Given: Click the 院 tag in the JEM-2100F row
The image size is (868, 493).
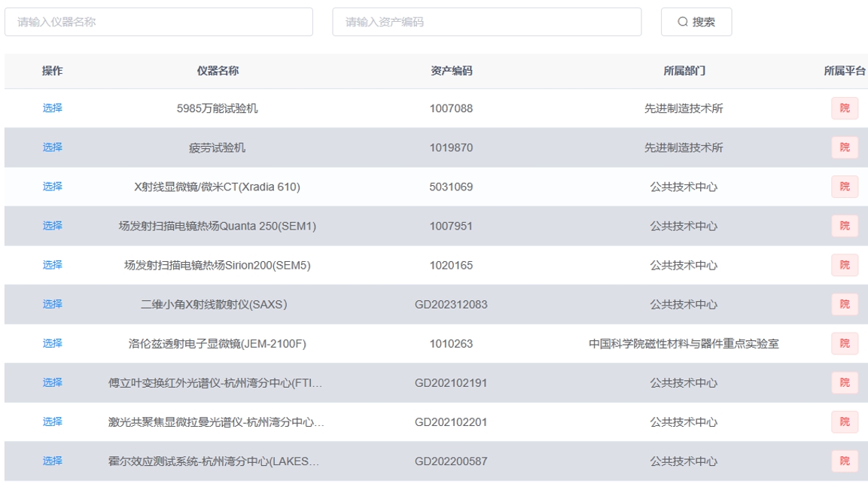Looking at the screenshot, I should pyautogui.click(x=845, y=344).
